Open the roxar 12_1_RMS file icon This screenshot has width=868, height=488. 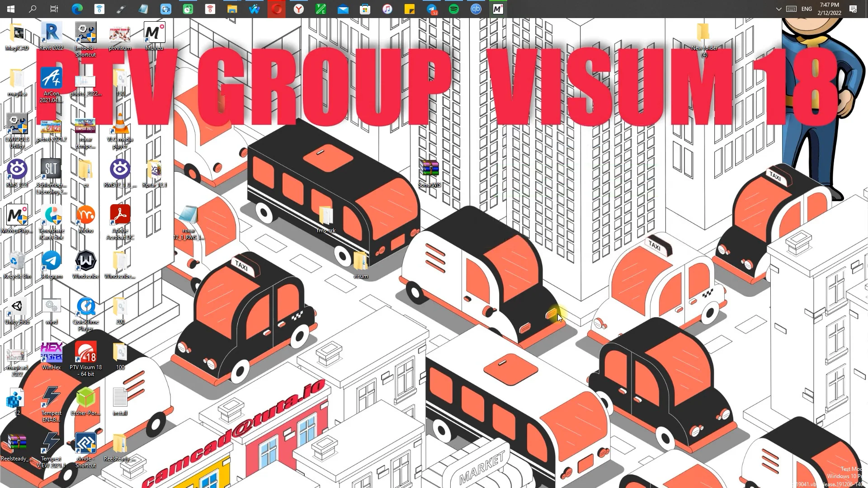(189, 222)
